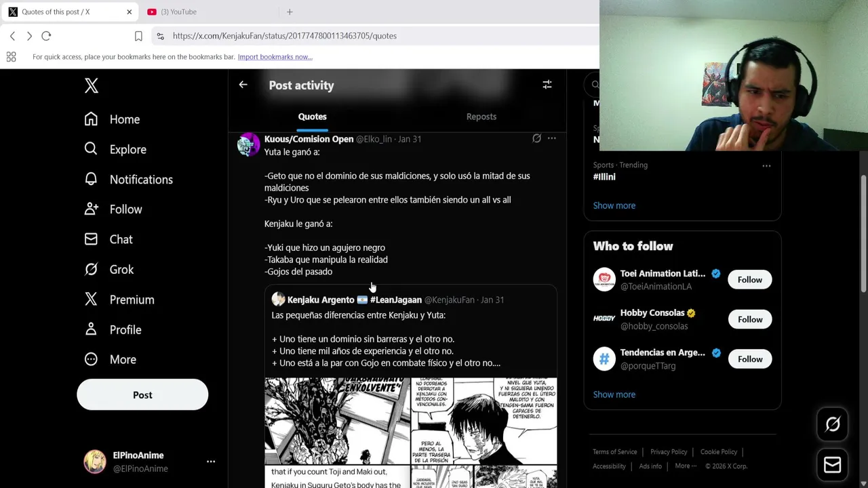Bookmark this page icon
868x488 pixels.
tap(138, 36)
